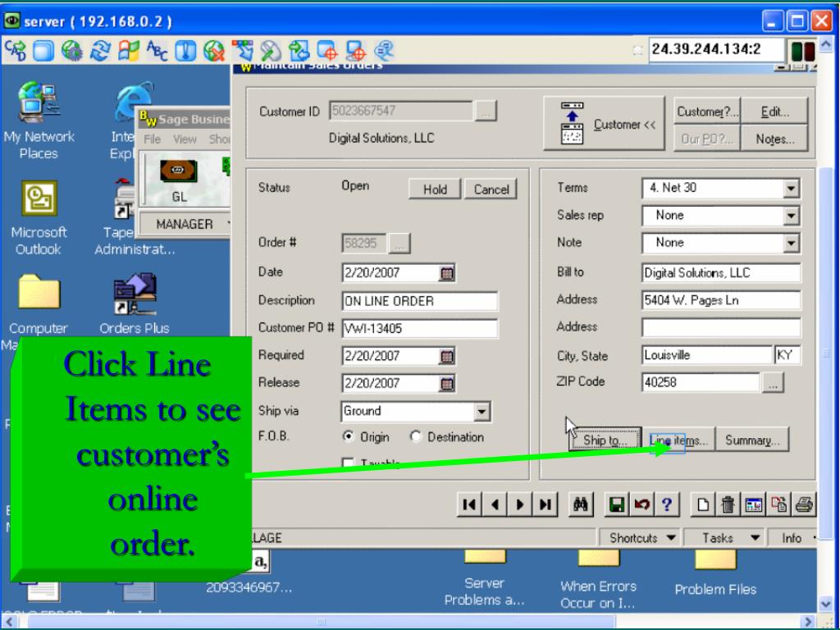
Task: Print the order with printer icon
Action: (804, 504)
